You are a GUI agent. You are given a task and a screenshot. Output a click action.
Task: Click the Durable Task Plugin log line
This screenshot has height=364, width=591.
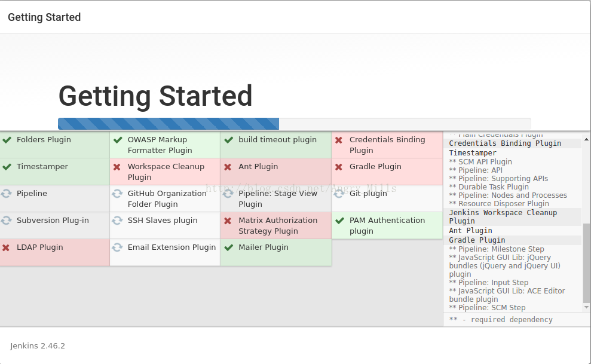point(489,187)
